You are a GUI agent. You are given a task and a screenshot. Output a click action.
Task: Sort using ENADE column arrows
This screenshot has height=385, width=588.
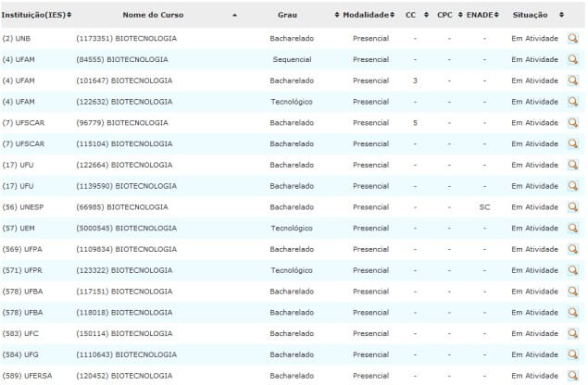coord(496,15)
